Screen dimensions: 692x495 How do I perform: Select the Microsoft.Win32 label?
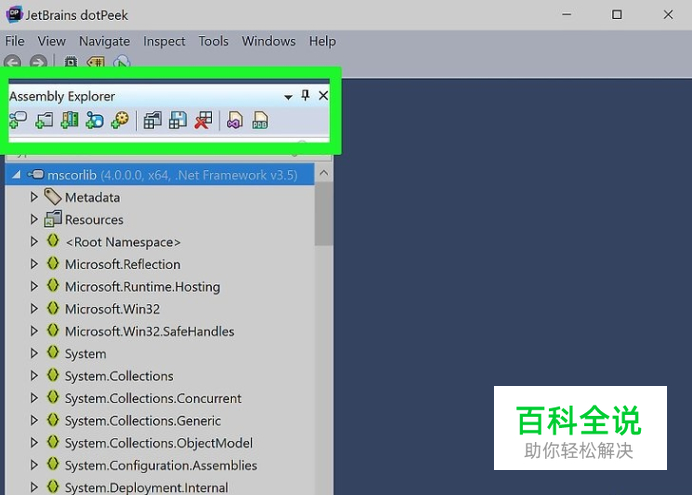pos(112,309)
